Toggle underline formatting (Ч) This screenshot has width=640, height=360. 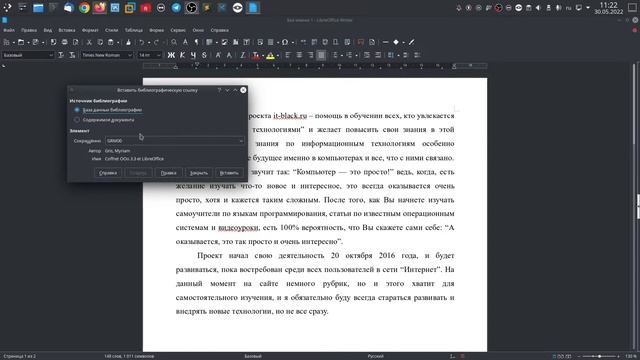(x=193, y=55)
